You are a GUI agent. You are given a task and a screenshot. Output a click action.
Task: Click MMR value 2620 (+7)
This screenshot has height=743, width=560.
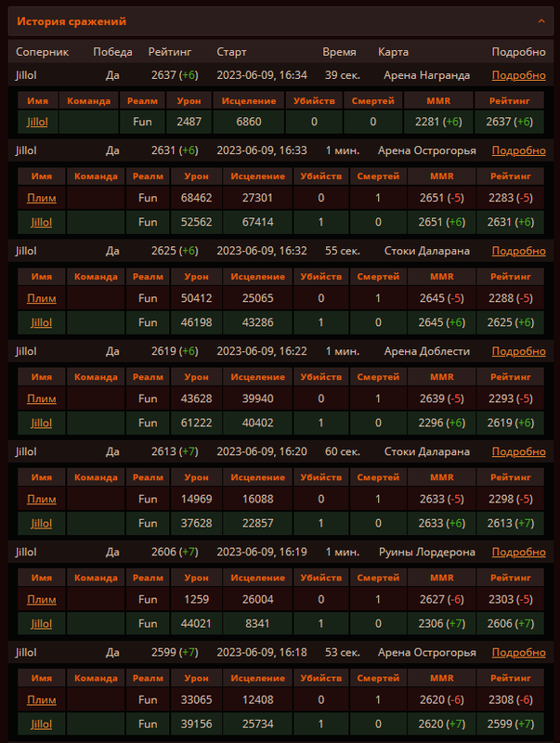pos(441,724)
